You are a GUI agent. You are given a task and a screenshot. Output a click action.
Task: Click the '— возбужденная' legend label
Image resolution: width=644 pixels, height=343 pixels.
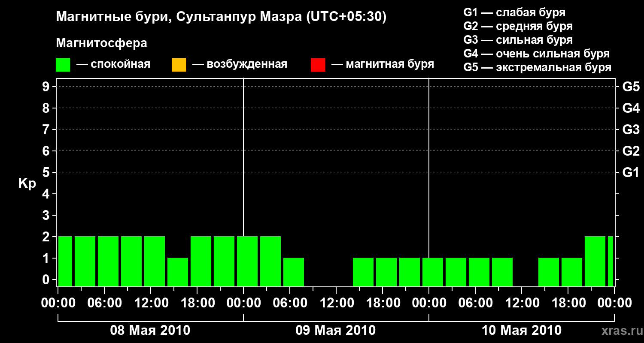(240, 64)
